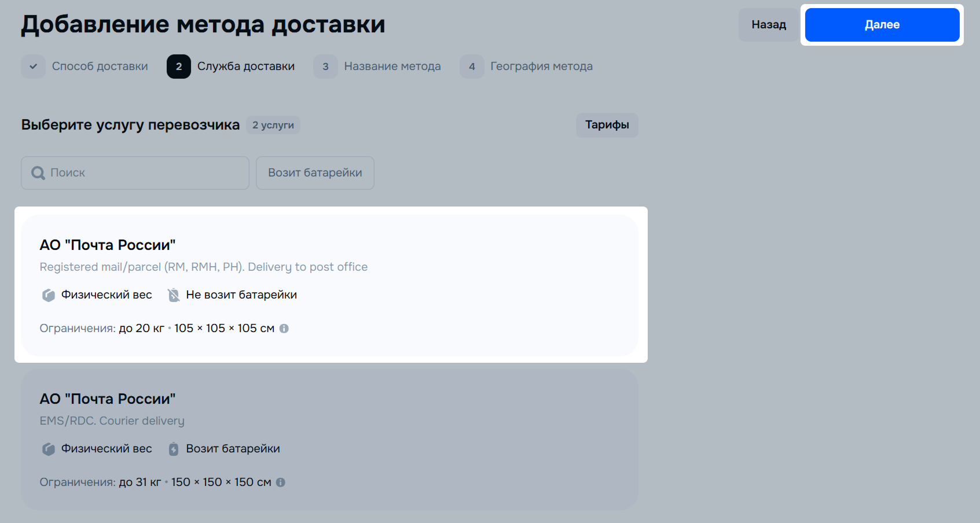Toggle the Возит батарейки filter
Viewport: 980px width, 523px height.
point(315,173)
